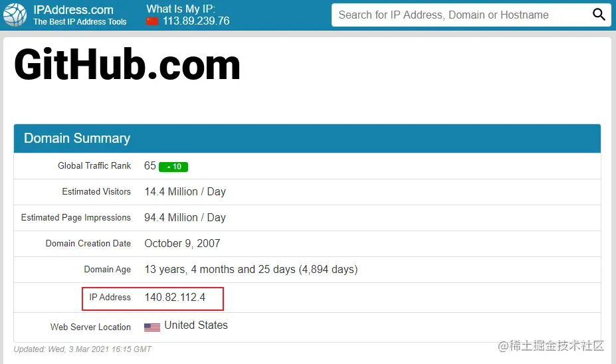Click the United States location text
Viewport: 616px width, 364px height.
click(x=196, y=325)
